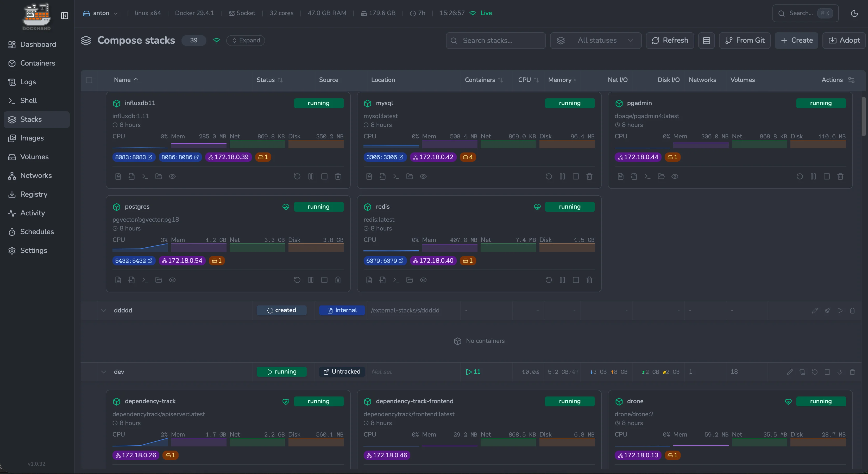Open Images in sidebar
The height and width of the screenshot is (474, 868).
pos(37,138)
